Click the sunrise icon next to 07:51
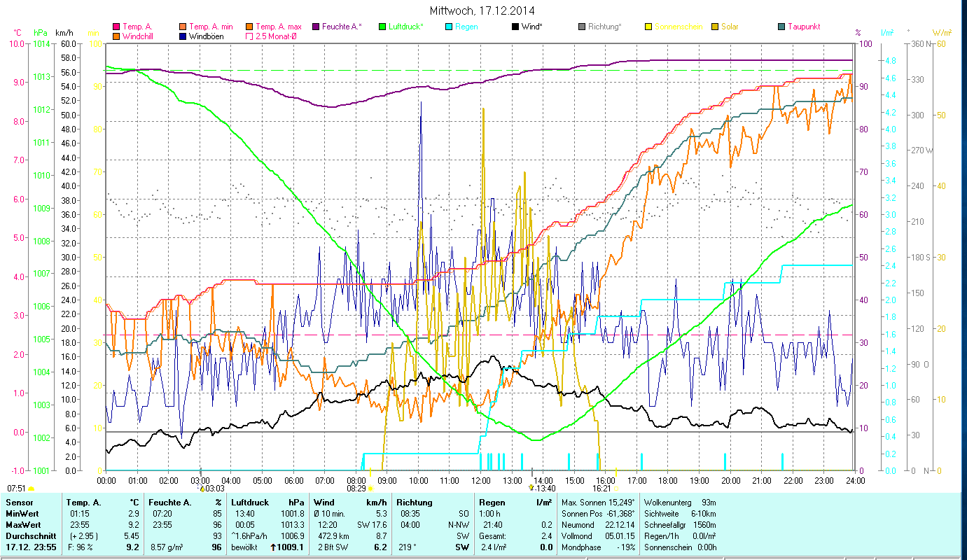 point(31,489)
